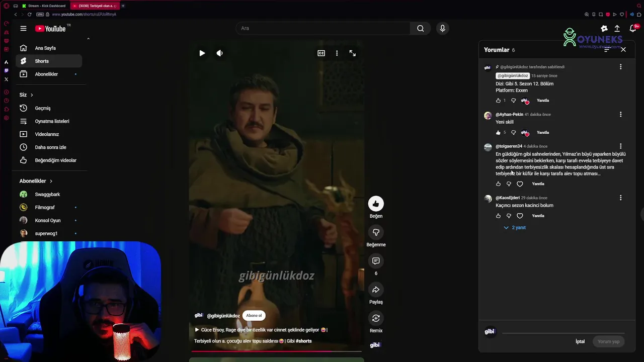Open Abonelikler in the sidebar
The width and height of the screenshot is (644, 362).
pyautogui.click(x=48, y=74)
